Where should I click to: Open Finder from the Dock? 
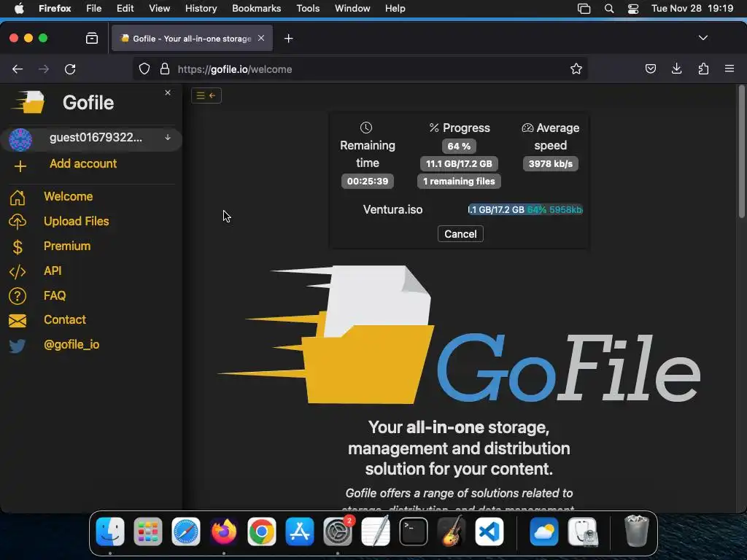click(110, 532)
